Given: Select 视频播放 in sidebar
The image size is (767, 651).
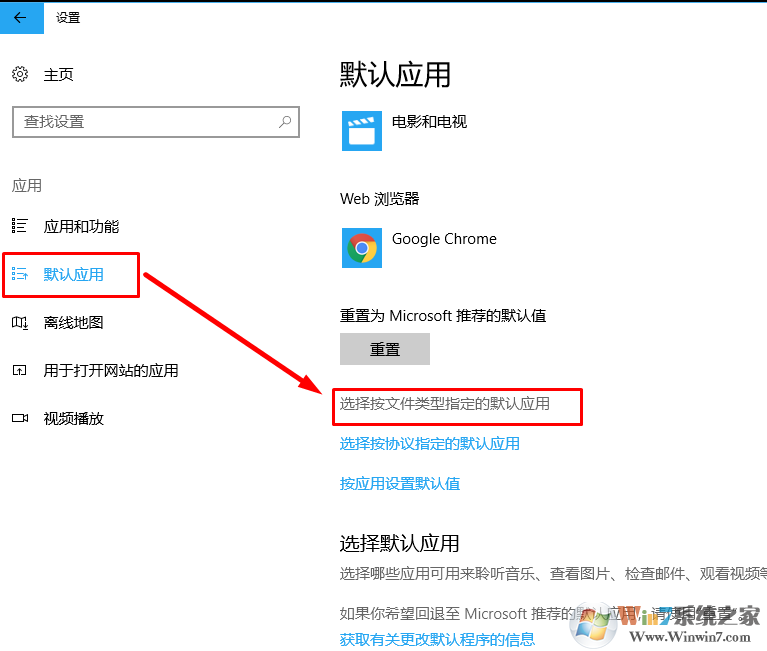Looking at the screenshot, I should click(73, 418).
